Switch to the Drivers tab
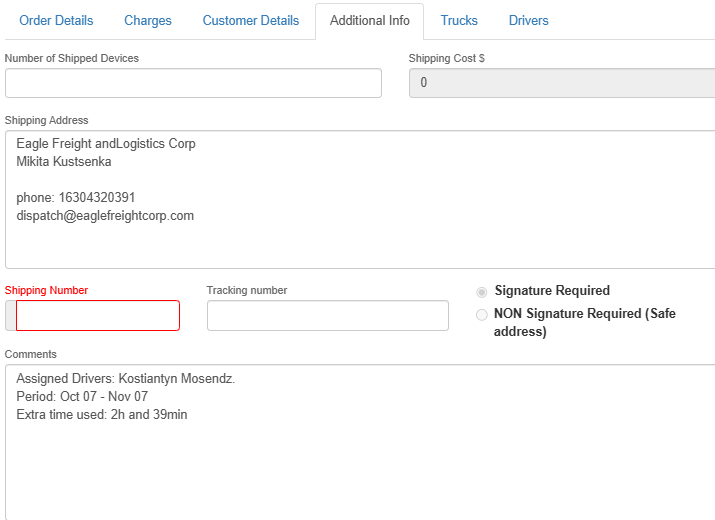The height and width of the screenshot is (520, 715). (x=528, y=21)
